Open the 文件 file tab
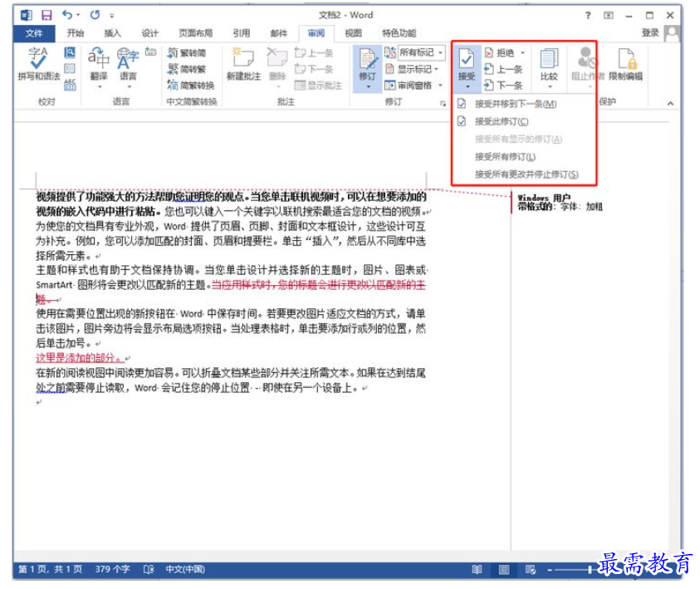The image size is (700, 589). coord(34,33)
